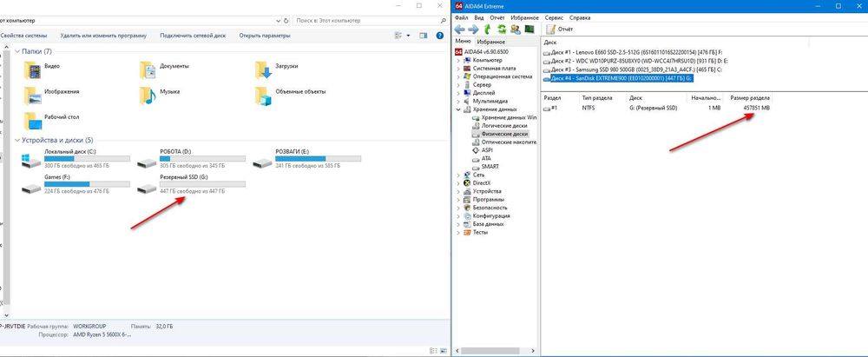Click the AIDA64 back navigation arrow
The width and height of the screenshot is (868, 357).
coord(459,29)
